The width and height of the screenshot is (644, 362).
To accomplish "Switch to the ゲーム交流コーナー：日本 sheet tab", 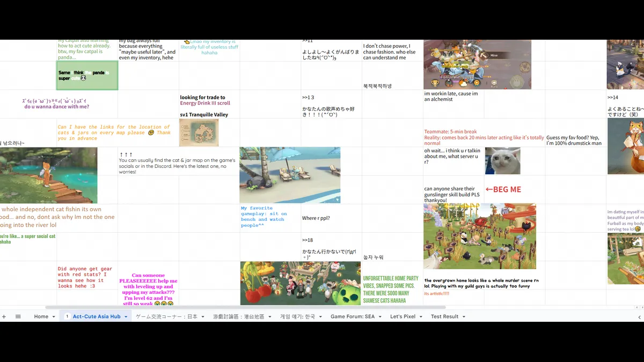I will click(166, 317).
